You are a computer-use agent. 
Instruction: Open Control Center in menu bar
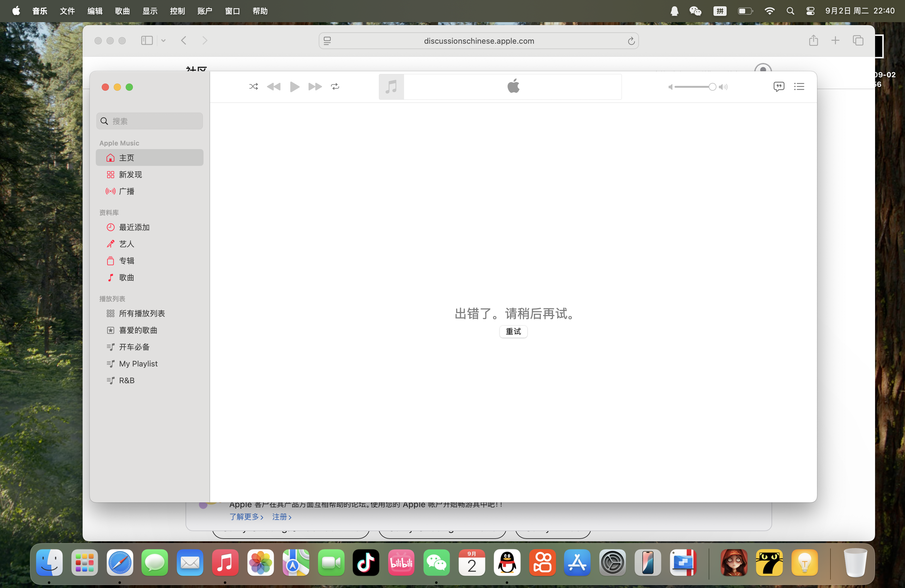pos(810,11)
